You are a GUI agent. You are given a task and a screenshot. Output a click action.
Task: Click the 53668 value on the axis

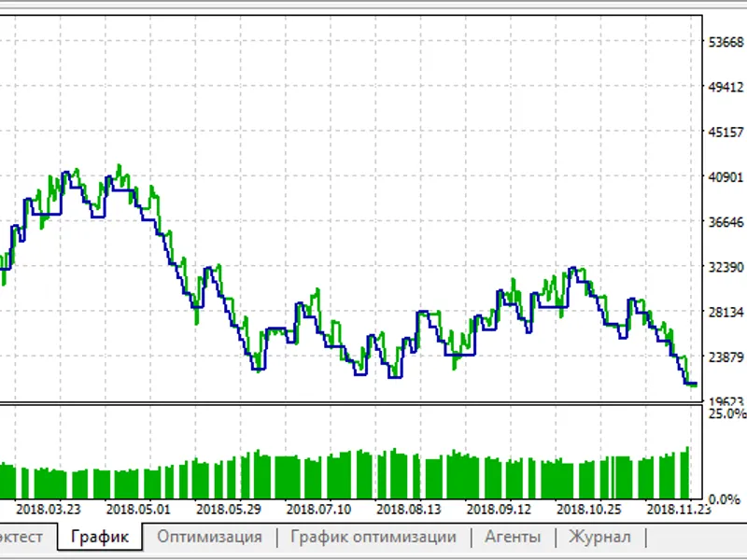pyautogui.click(x=726, y=42)
